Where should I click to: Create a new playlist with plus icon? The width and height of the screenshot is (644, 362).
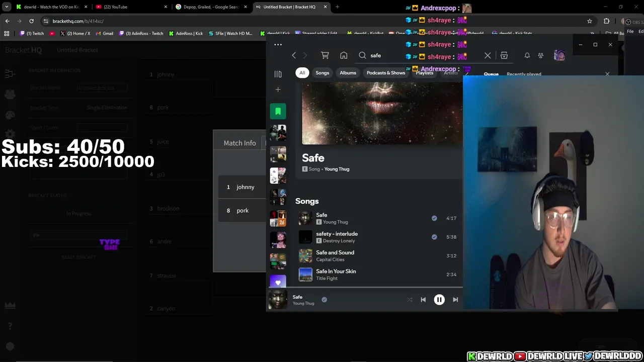tap(278, 89)
